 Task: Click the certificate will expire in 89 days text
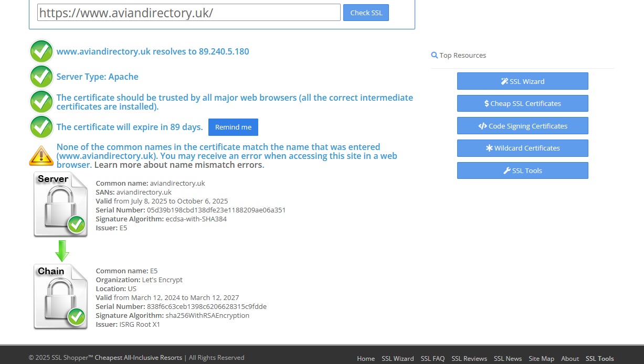(x=130, y=127)
